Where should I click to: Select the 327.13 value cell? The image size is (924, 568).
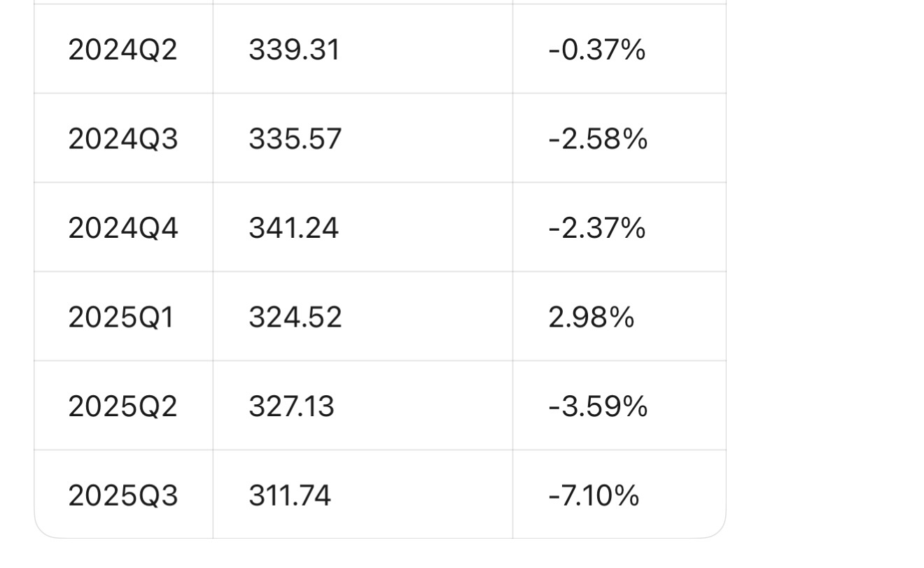[291, 406]
